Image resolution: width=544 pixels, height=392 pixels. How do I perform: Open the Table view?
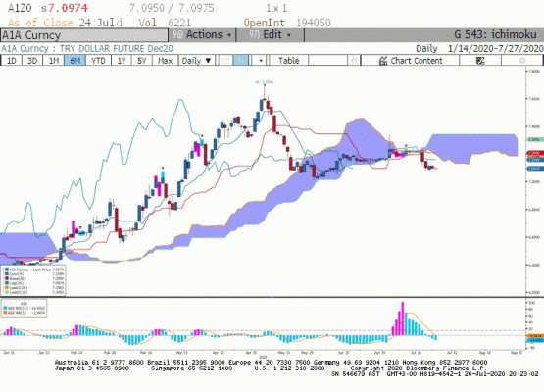tap(288, 61)
